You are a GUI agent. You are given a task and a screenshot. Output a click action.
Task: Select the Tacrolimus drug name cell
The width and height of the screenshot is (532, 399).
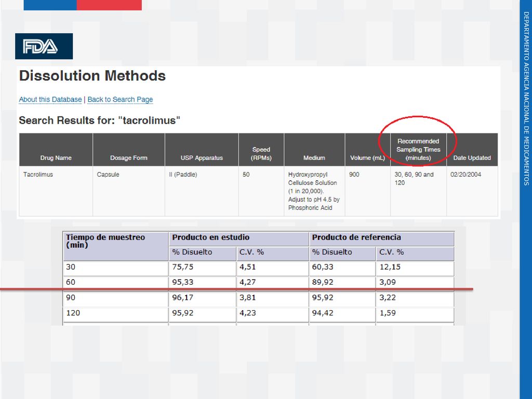tap(56, 191)
